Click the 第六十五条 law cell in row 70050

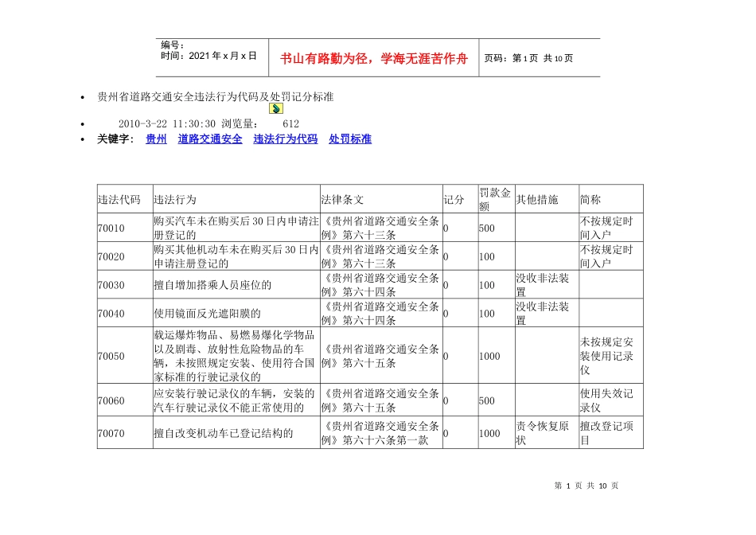(380, 356)
